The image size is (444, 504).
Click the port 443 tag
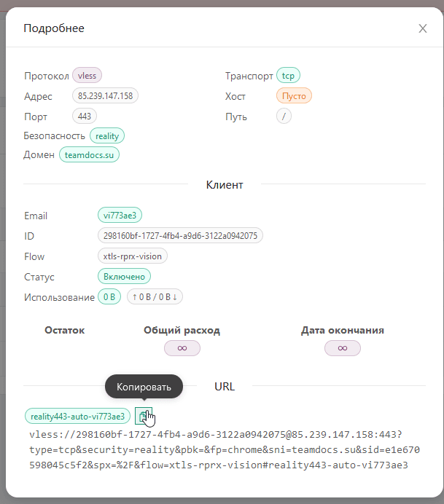85,116
